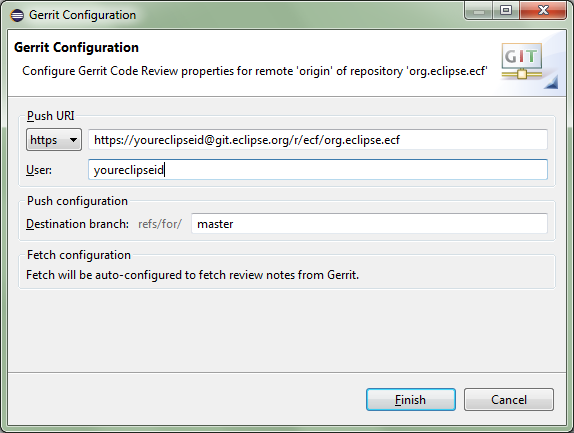574x433 pixels.
Task: Open the https protocol dropdown
Action: tap(54, 140)
